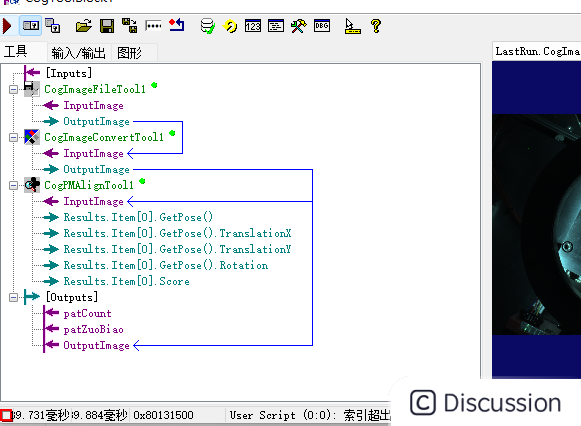Click the green status dot of CogPMAlignTool1

pos(142,181)
